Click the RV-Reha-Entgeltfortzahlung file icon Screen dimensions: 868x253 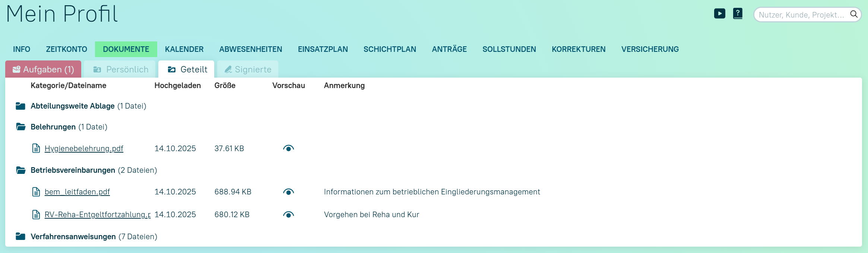coord(36,215)
